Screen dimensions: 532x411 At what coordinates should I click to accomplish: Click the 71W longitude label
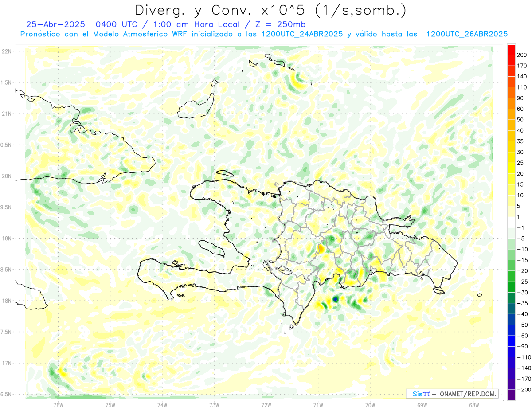pyautogui.click(x=318, y=405)
